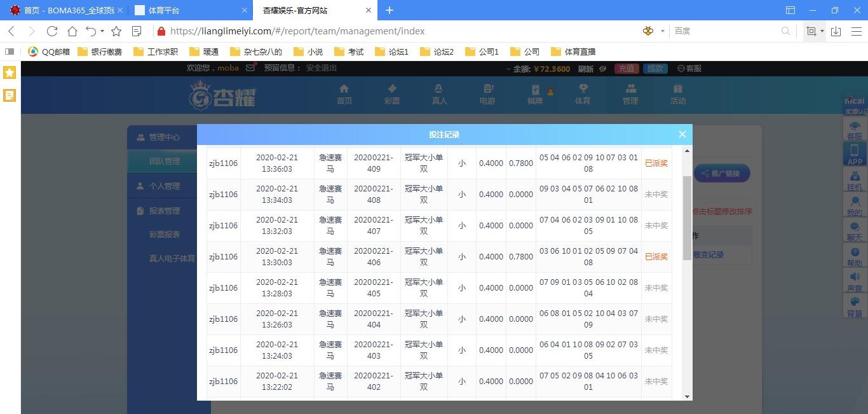The width and height of the screenshot is (868, 414).
Task: Open the 体育直播 bookmark folder
Action: tap(573, 52)
